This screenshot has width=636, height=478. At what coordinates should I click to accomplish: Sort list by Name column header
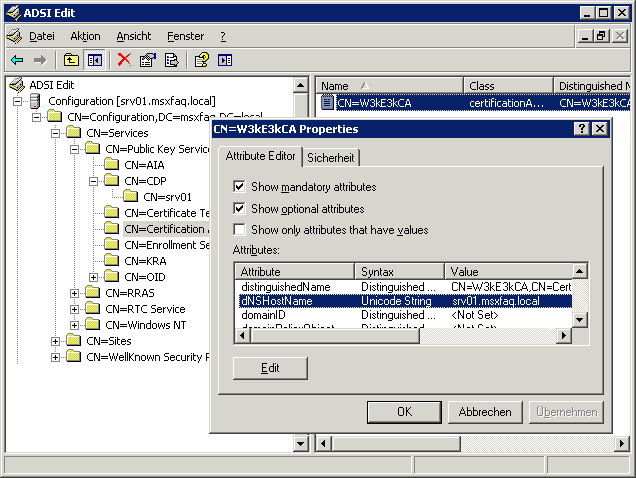pyautogui.click(x=389, y=86)
